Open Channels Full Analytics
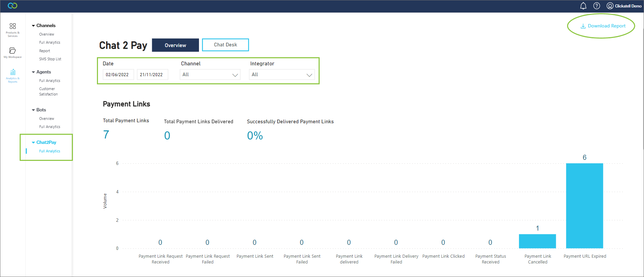 point(50,42)
